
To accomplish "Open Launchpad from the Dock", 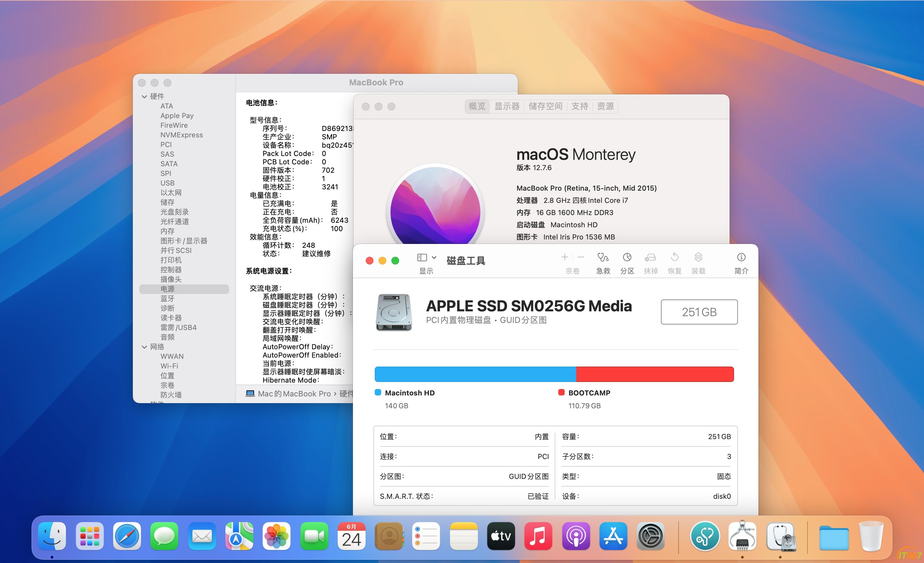I will [89, 536].
